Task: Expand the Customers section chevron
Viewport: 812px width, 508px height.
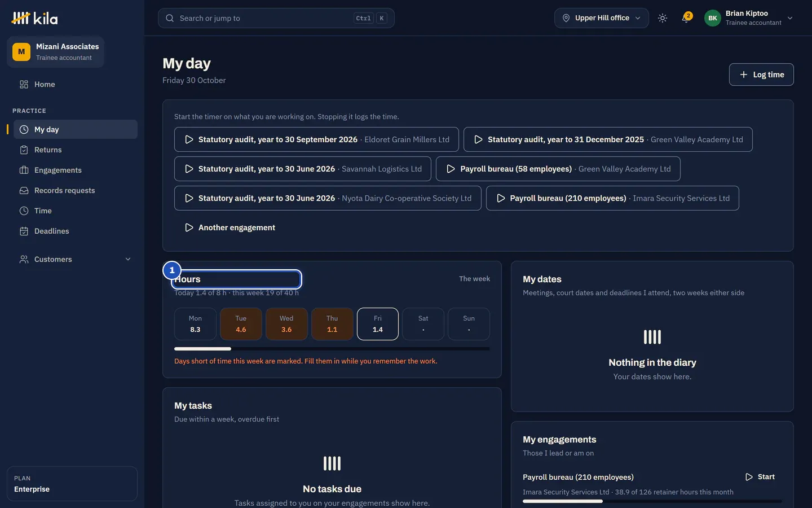Action: [x=128, y=259]
